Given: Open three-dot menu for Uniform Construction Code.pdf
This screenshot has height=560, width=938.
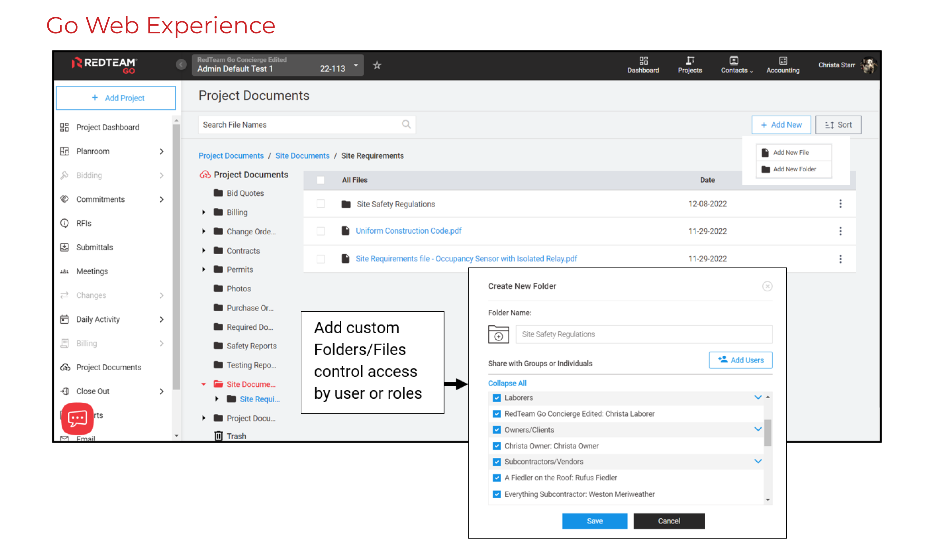Looking at the screenshot, I should point(840,231).
